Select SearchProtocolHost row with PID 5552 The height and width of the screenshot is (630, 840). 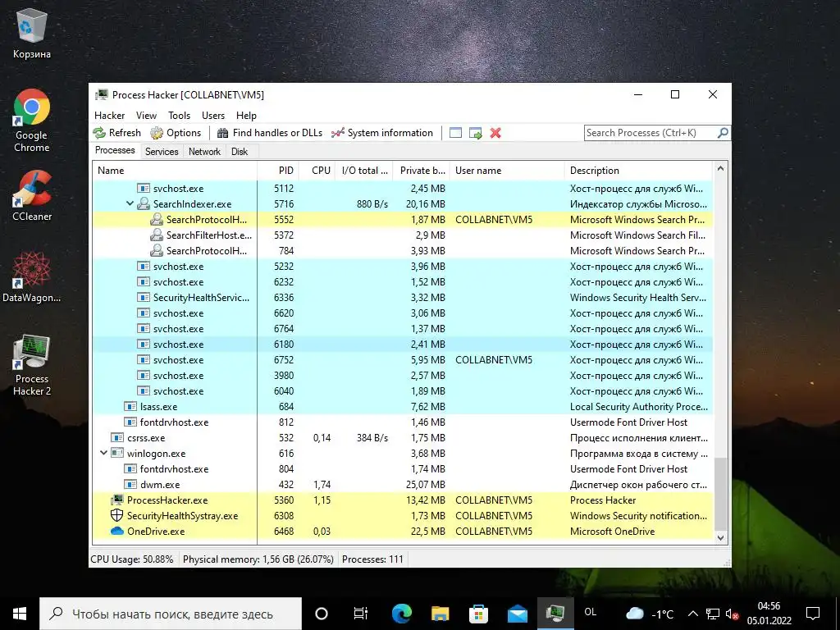(x=402, y=219)
